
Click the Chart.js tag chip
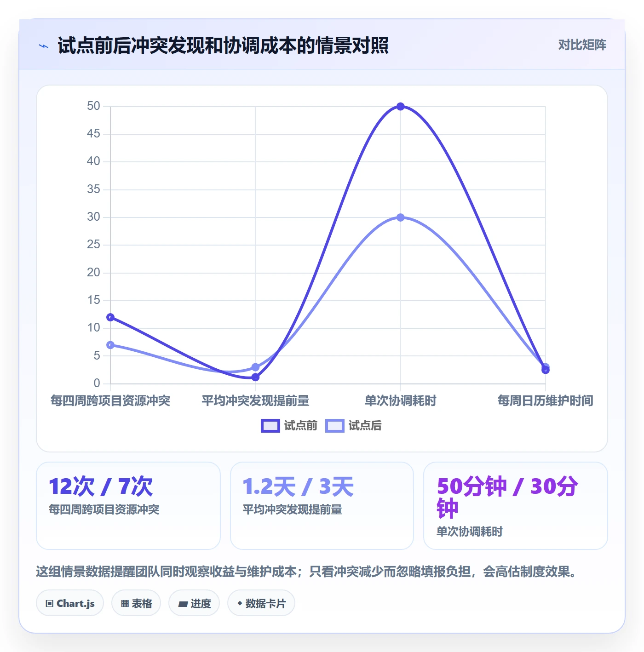(x=70, y=603)
